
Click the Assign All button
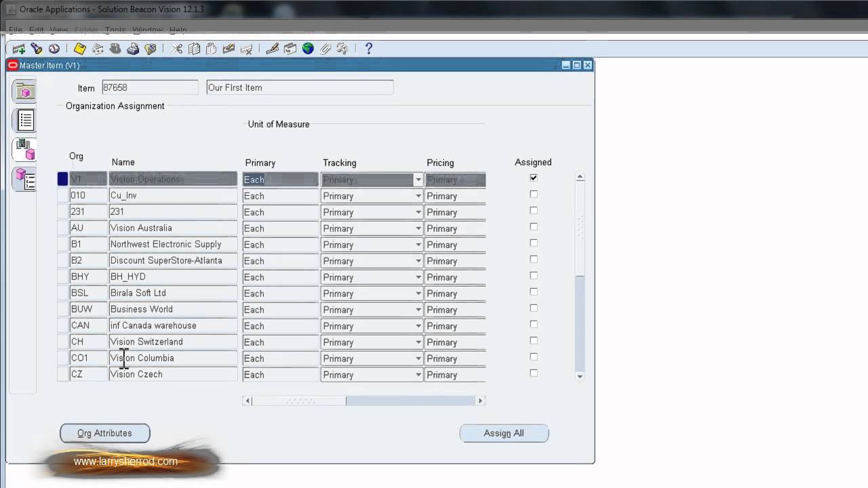click(x=504, y=433)
